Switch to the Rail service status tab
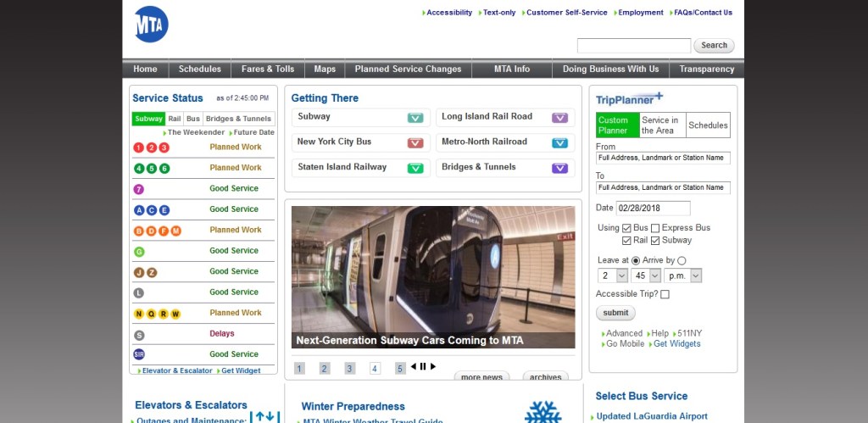This screenshot has height=423, width=868. point(175,119)
